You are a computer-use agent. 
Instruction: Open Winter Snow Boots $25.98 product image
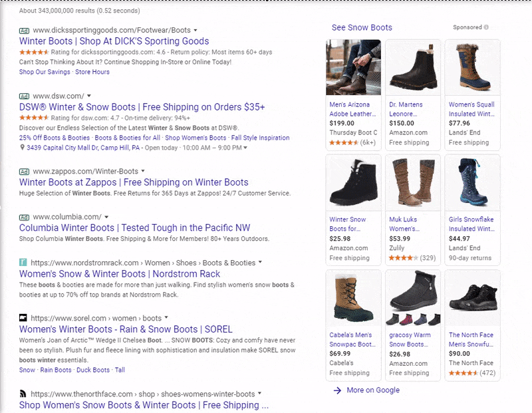point(353,183)
